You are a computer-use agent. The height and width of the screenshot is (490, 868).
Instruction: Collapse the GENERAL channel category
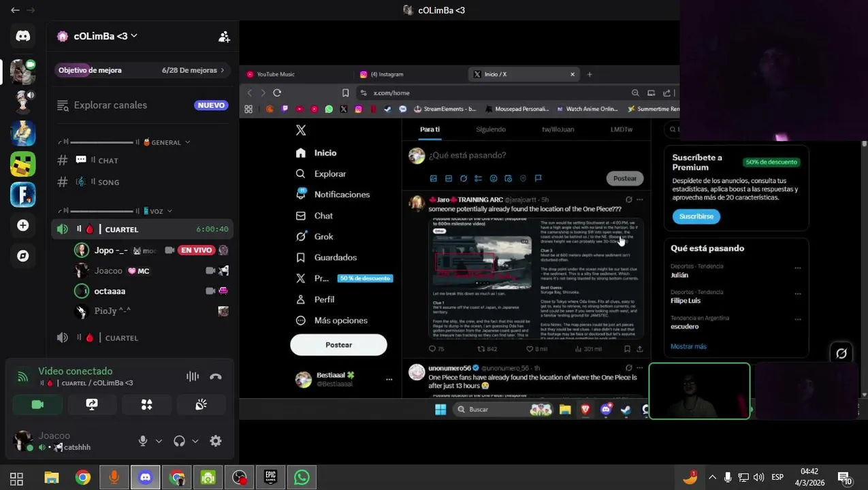pos(125,142)
